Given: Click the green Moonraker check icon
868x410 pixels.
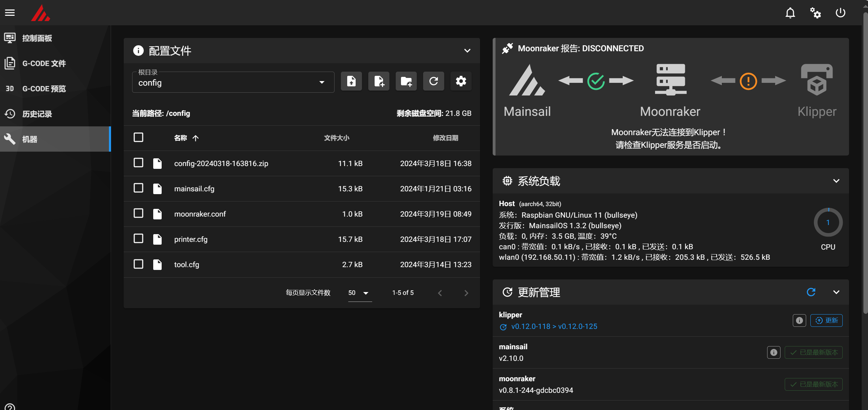Looking at the screenshot, I should coord(596,81).
